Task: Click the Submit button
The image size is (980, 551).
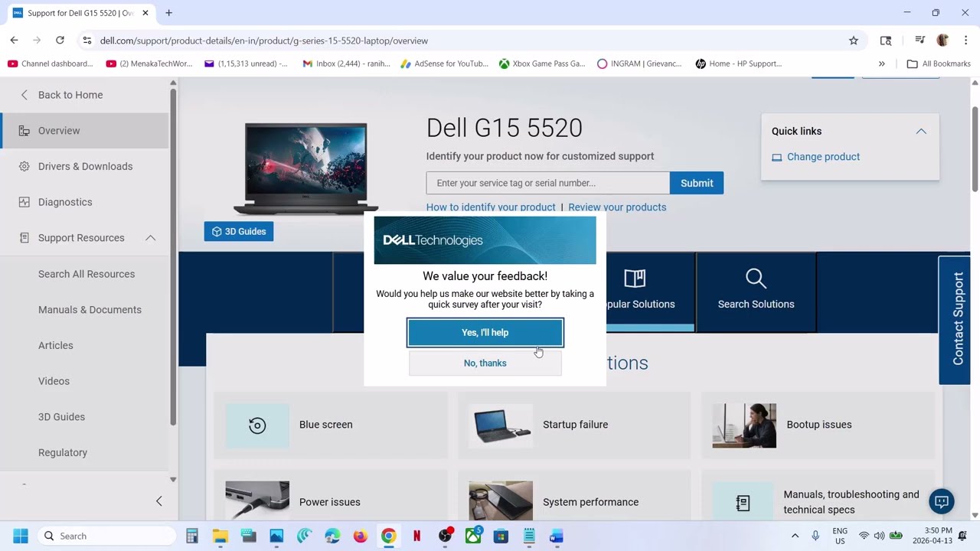Action: tap(697, 183)
